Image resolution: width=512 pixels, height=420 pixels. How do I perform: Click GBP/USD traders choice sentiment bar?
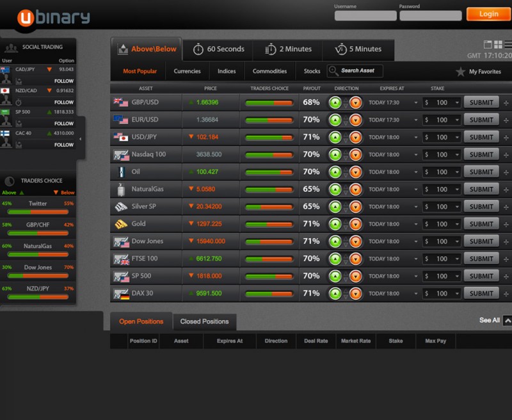click(x=269, y=103)
